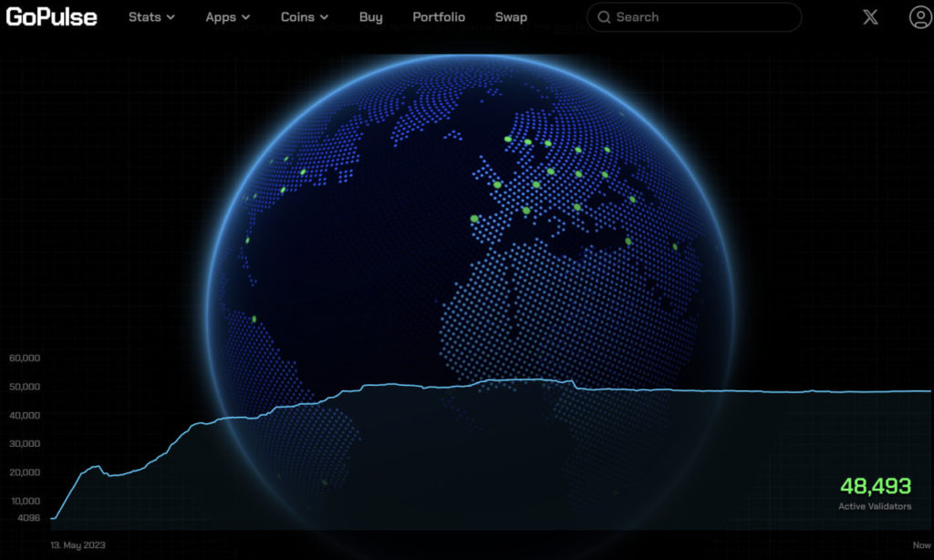Click the GoPulse logo

pos(51,16)
